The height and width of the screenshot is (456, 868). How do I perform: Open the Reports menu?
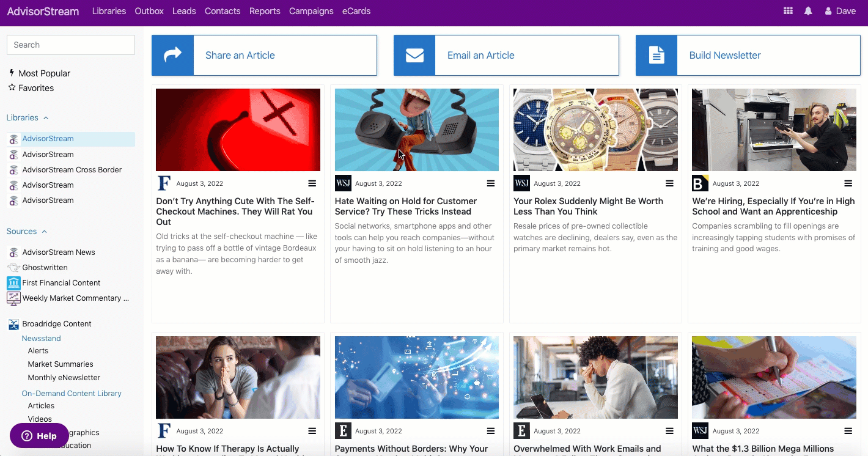tap(265, 11)
